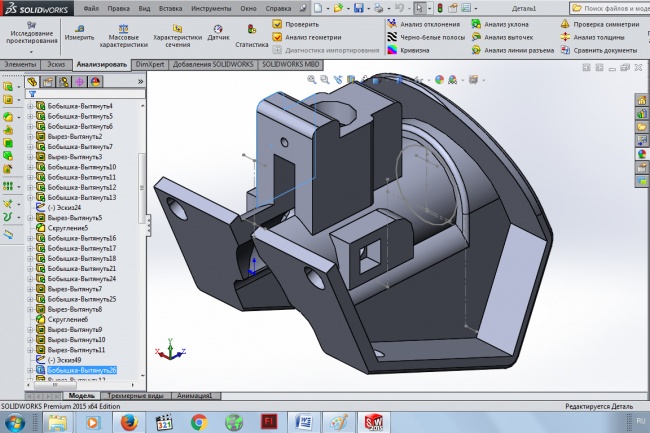Toggle Черно-белые полосы zebra stripes
The image size is (650, 433).
pyautogui.click(x=427, y=37)
